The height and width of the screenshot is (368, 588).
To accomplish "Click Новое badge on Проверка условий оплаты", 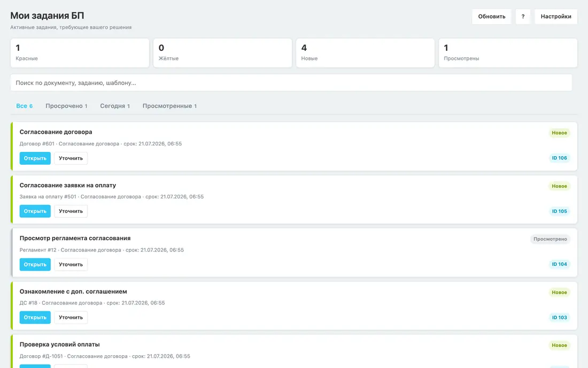I will point(559,345).
